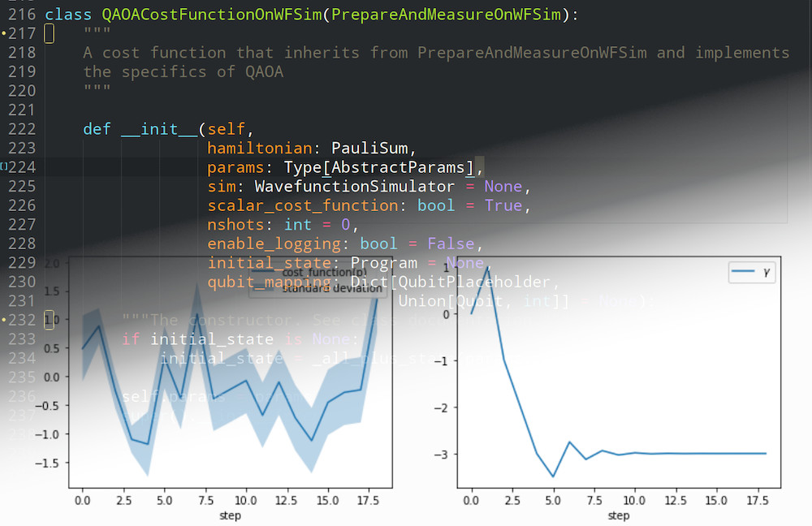Click the bracket marker beside line 224
The height and width of the screenshot is (526, 812).
(x=4, y=166)
